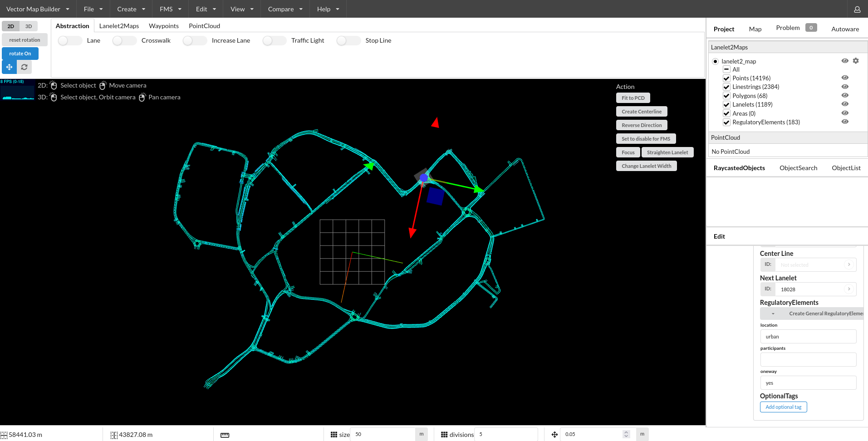The height and width of the screenshot is (441, 868).
Task: Switch to the Waypoints tab
Action: tap(164, 26)
